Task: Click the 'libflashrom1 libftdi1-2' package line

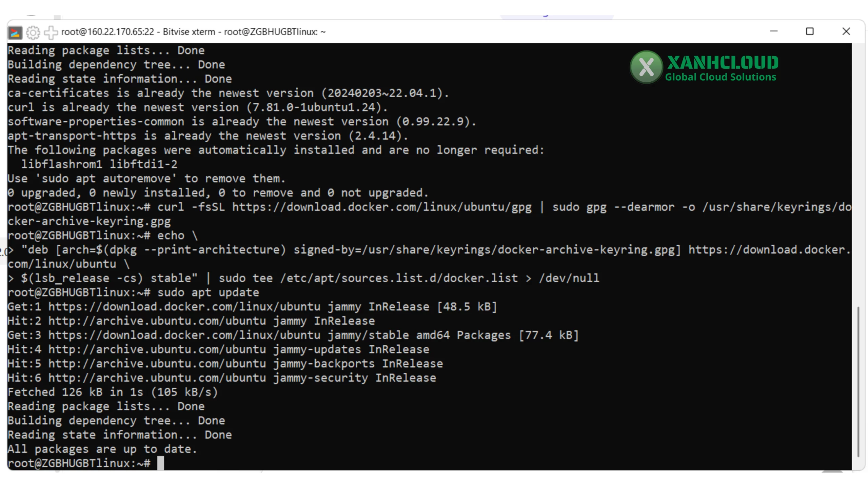Action: tap(99, 164)
